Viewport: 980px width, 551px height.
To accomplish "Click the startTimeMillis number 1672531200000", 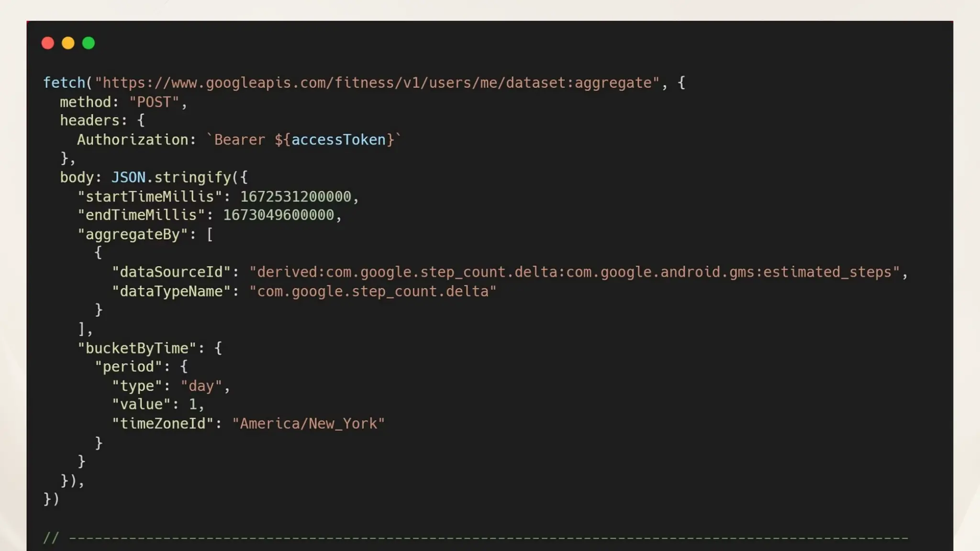I will pyautogui.click(x=295, y=197).
